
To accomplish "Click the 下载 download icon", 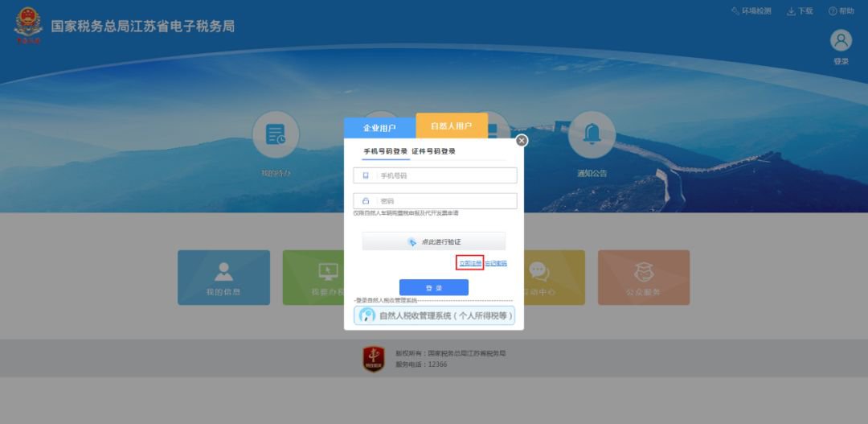I will point(791,11).
